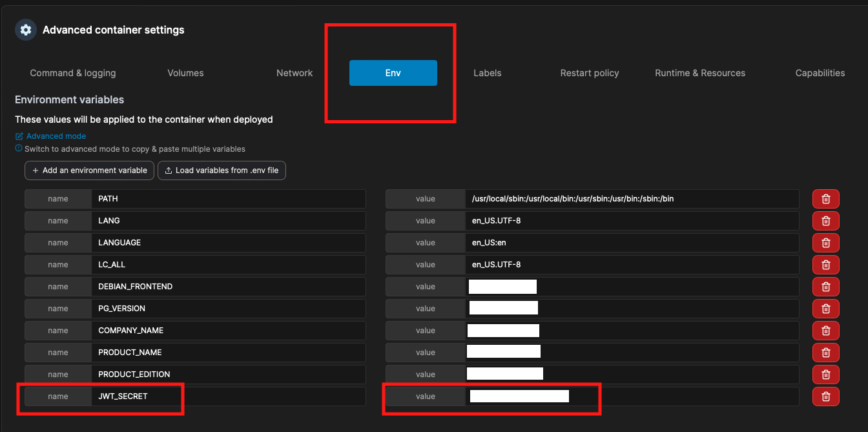Select the Env tab
This screenshot has width=868, height=432.
point(393,73)
